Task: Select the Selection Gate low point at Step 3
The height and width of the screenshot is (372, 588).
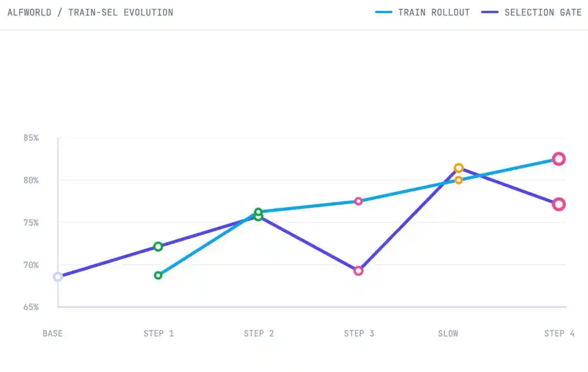Action: pos(358,270)
